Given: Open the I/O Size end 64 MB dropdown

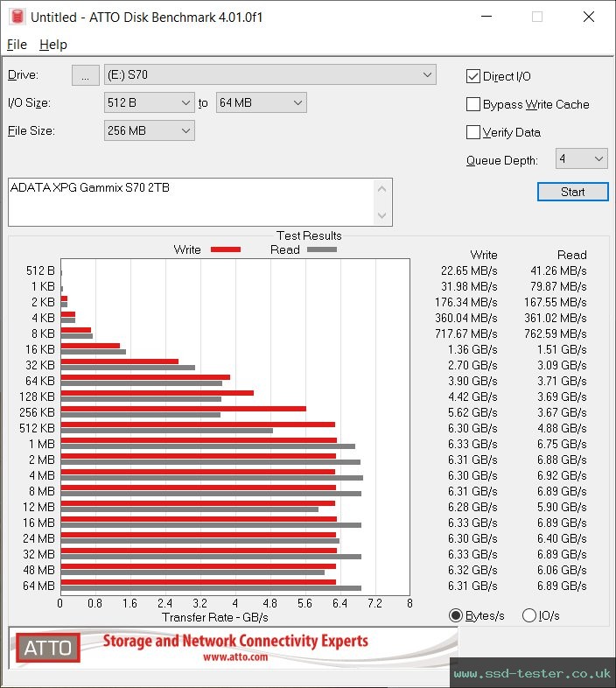Looking at the screenshot, I should (x=261, y=102).
